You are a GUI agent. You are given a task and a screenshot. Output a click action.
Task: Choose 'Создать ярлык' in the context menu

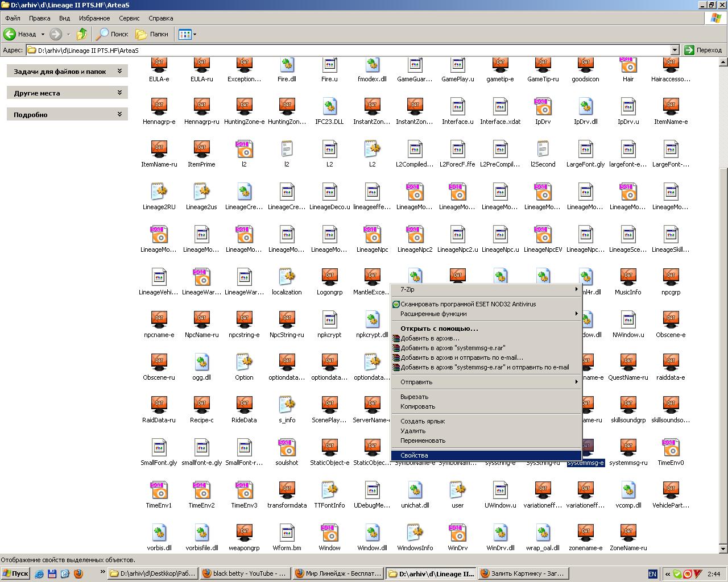tap(486, 421)
